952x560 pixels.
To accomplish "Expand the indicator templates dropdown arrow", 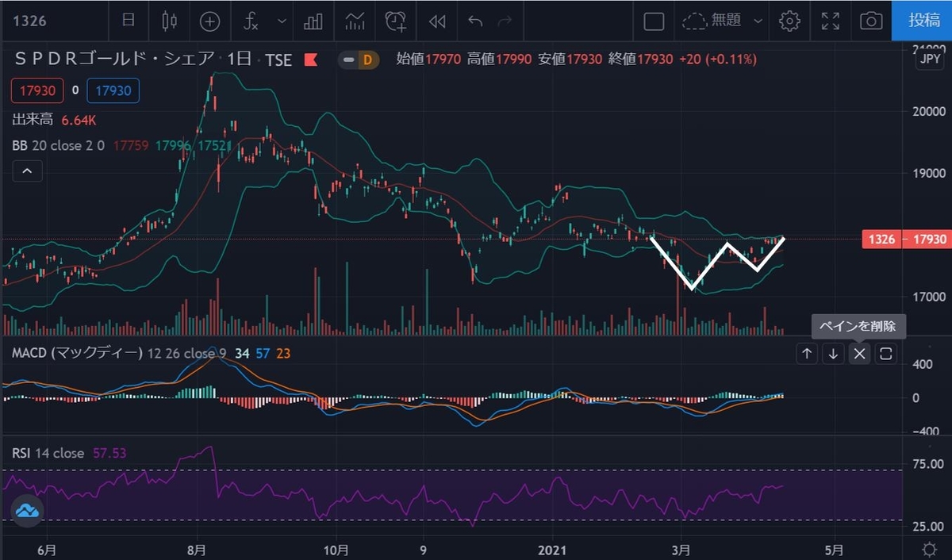I will [x=282, y=21].
